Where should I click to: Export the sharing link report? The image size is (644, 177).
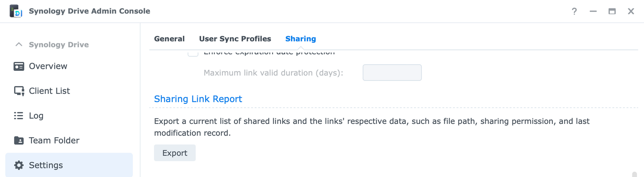coord(175,153)
